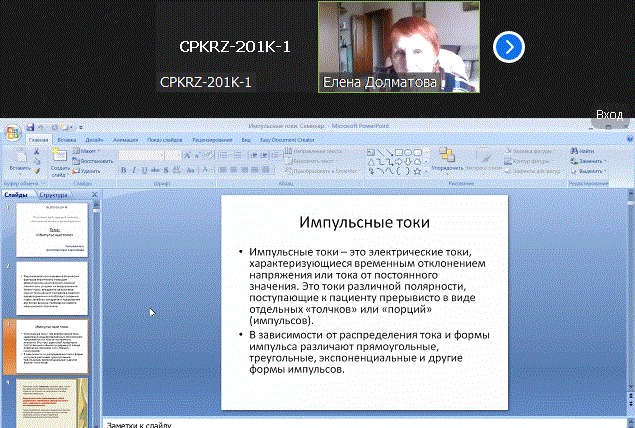Image resolution: width=635 pixels, height=428 pixels.
Task: Open the Quick Styles (Экспресс-стили) gallery
Action: pos(483,160)
